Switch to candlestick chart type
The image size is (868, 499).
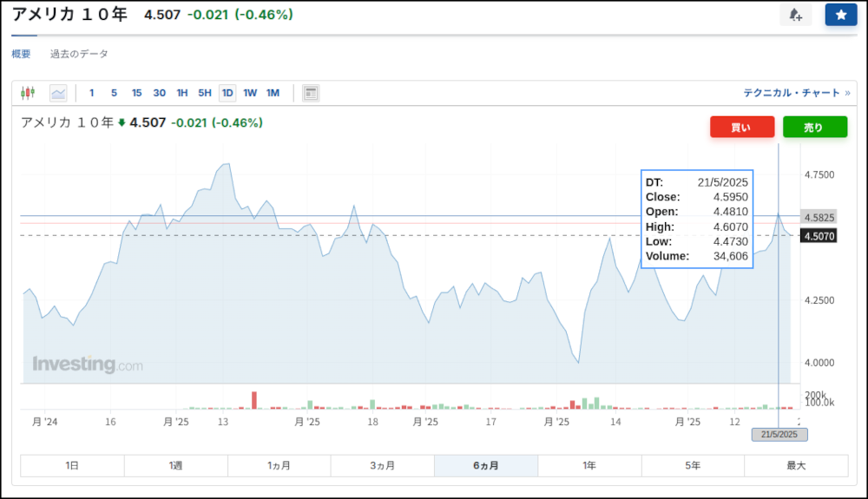pyautogui.click(x=29, y=93)
